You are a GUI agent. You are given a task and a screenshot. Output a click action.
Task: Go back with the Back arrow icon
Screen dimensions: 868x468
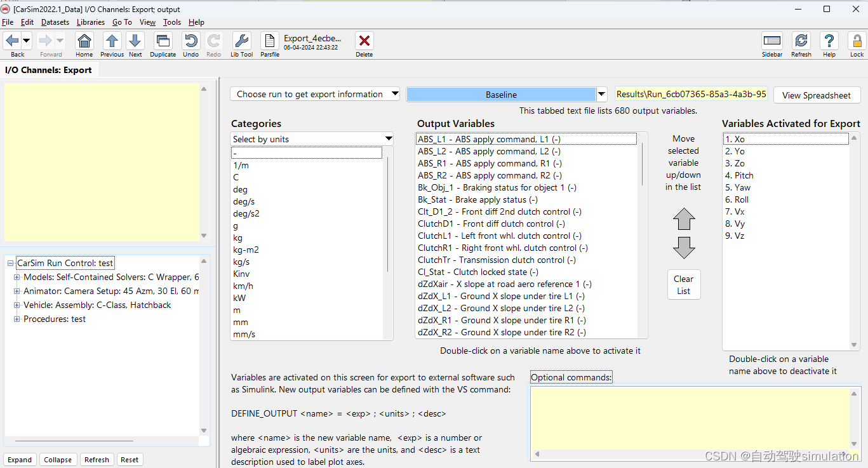[x=12, y=41]
